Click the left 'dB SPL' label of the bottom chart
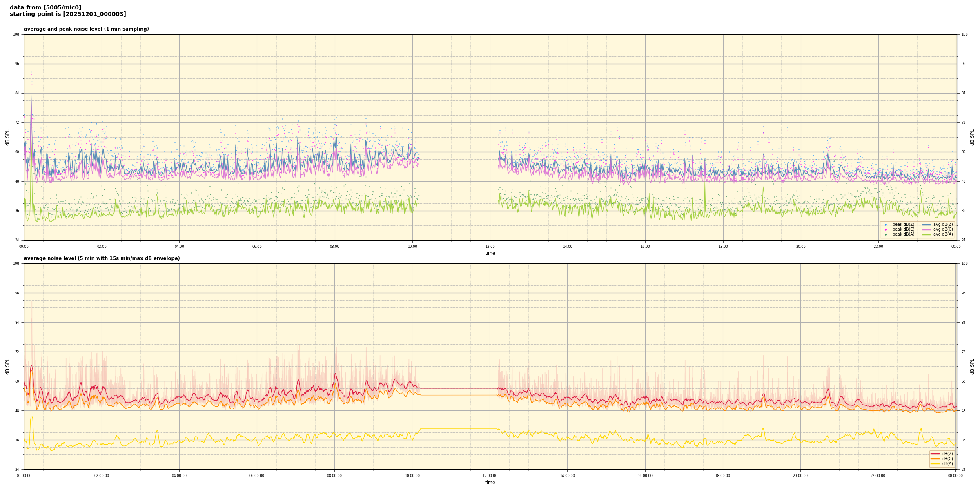The image size is (980, 490). [7, 366]
